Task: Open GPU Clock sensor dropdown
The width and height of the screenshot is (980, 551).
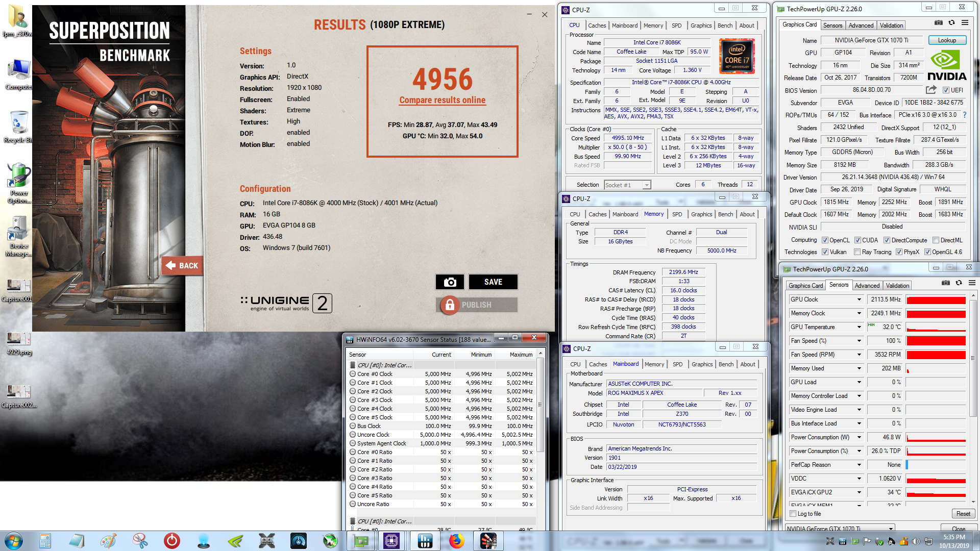Action: 859,299
